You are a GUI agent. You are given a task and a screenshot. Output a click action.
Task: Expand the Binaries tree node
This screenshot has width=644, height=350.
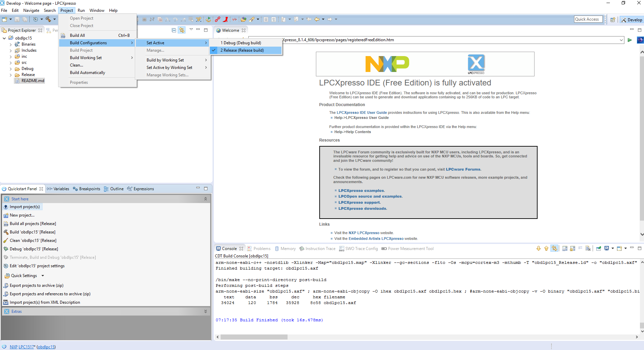(x=10, y=44)
